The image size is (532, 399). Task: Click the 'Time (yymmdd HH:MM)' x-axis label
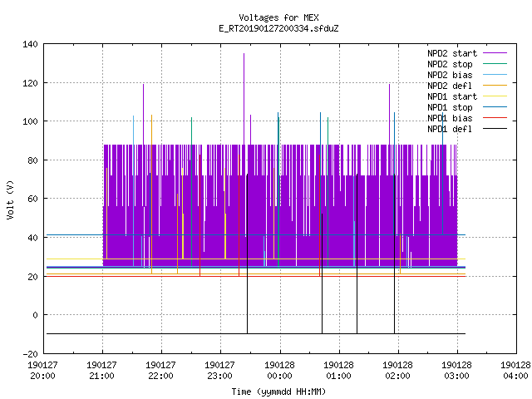[x=278, y=392]
